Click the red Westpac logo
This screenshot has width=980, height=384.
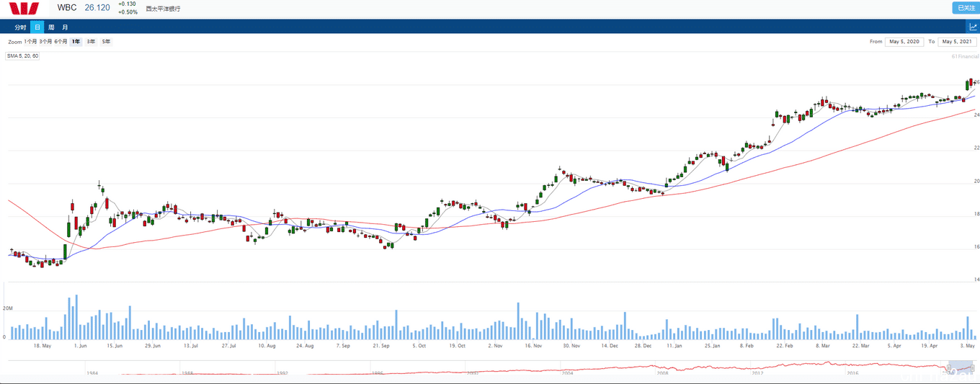point(24,8)
